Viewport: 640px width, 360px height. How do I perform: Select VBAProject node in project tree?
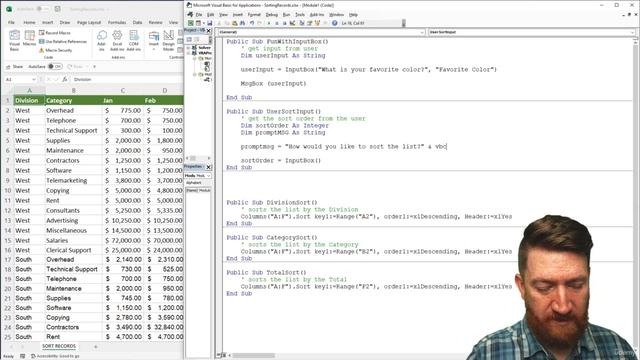(x=205, y=53)
